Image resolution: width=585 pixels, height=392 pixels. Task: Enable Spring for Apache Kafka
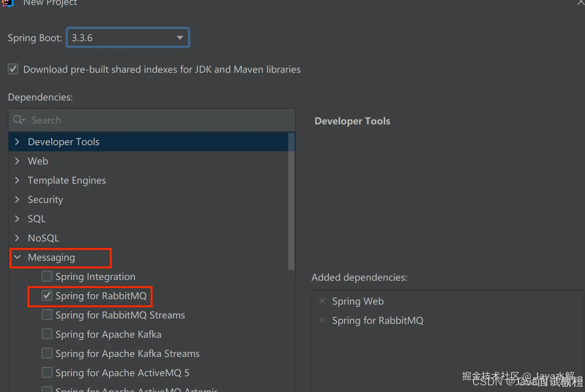[47, 334]
